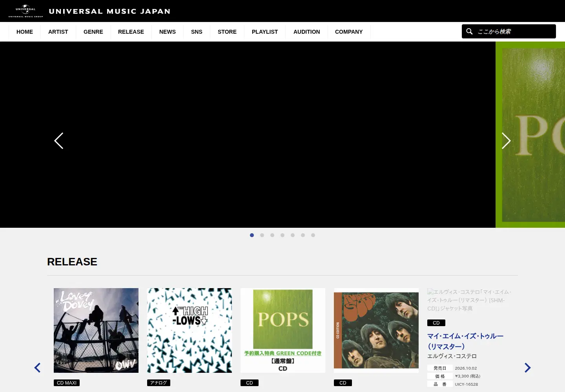Click the CD MAXI format tag

click(67, 383)
